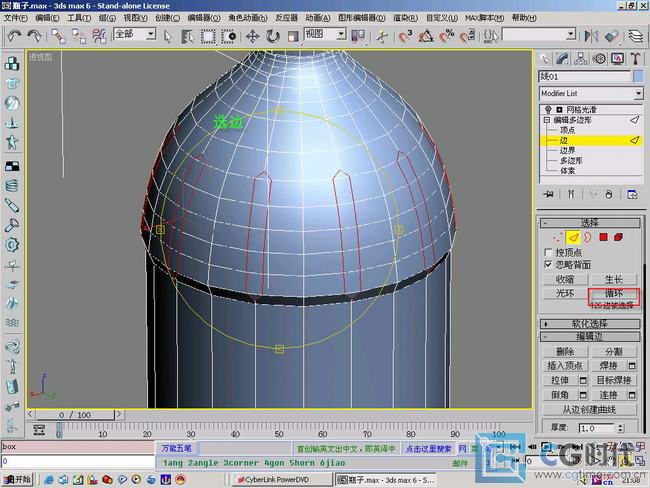
Task: Switch to the Hierarchy command panel icon
Action: [581, 59]
